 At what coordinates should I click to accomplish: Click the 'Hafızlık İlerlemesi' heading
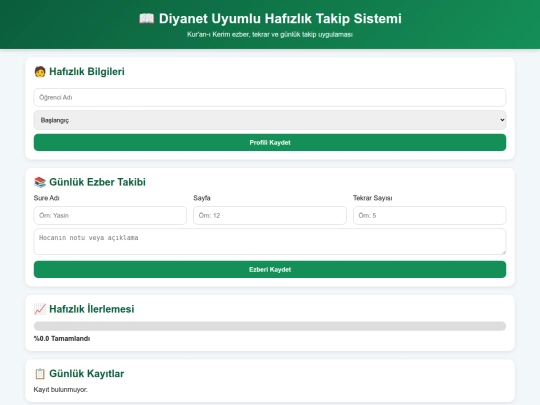[92, 309]
